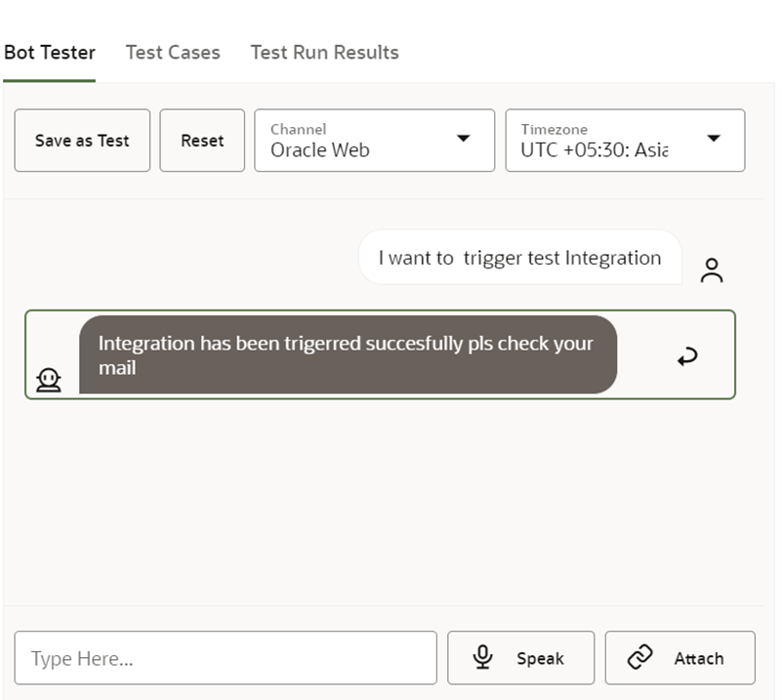
Task: Click the Attach button
Action: (x=679, y=658)
